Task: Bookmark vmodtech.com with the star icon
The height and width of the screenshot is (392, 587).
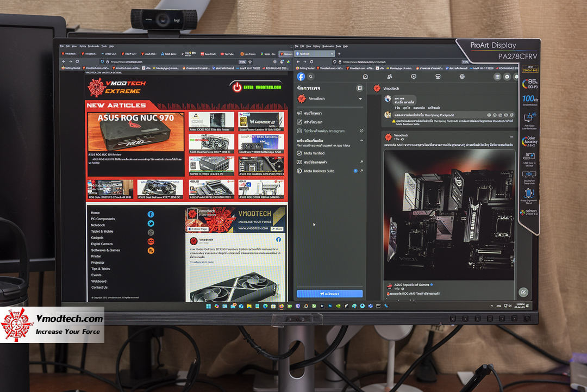Action: (x=250, y=62)
